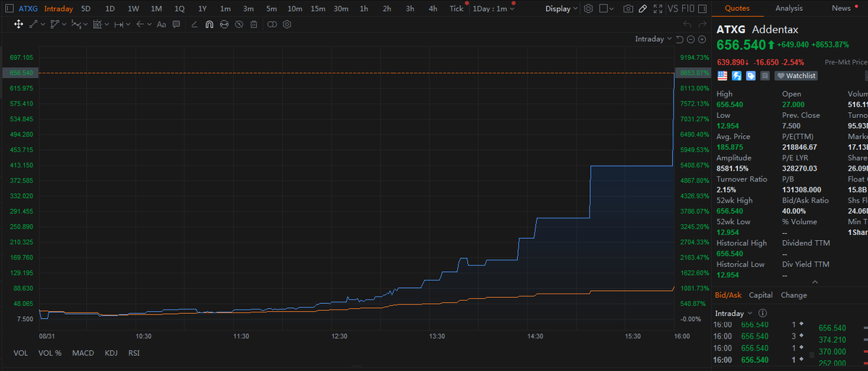Open wave pattern tool dropdown arrow
Image resolution: width=868 pixels, height=371 pixels.
tap(85, 24)
